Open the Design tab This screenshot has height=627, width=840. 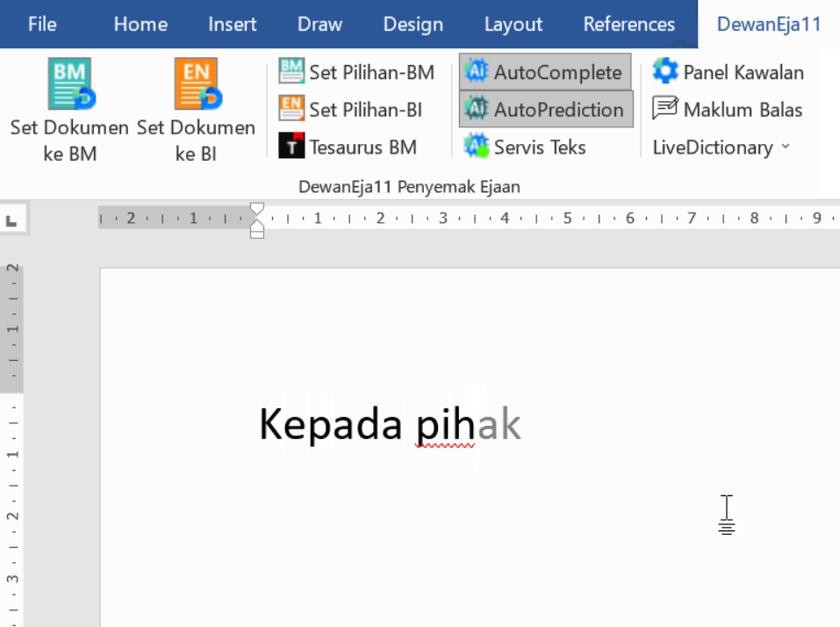[413, 24]
